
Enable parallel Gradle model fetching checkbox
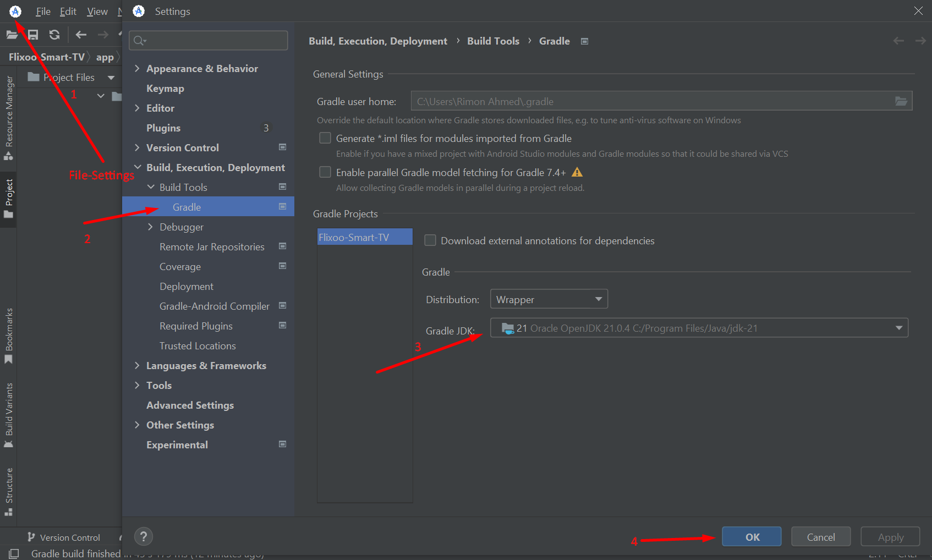(325, 172)
